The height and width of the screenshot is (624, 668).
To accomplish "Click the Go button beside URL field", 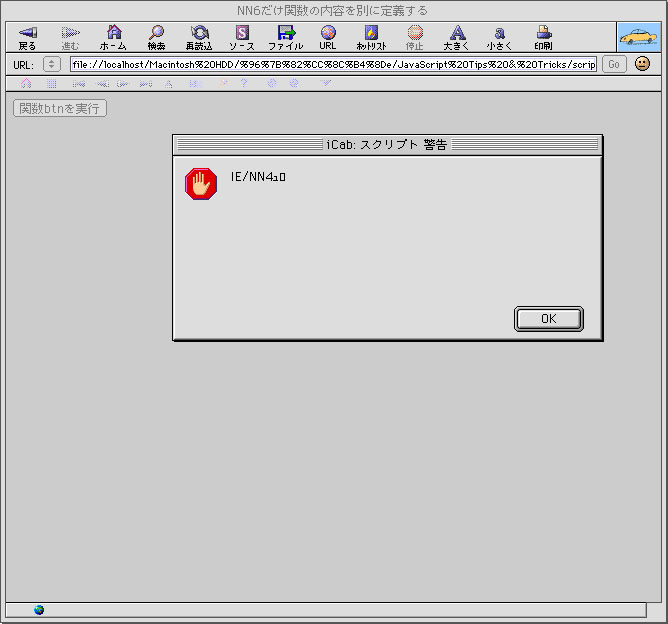I will 614,64.
